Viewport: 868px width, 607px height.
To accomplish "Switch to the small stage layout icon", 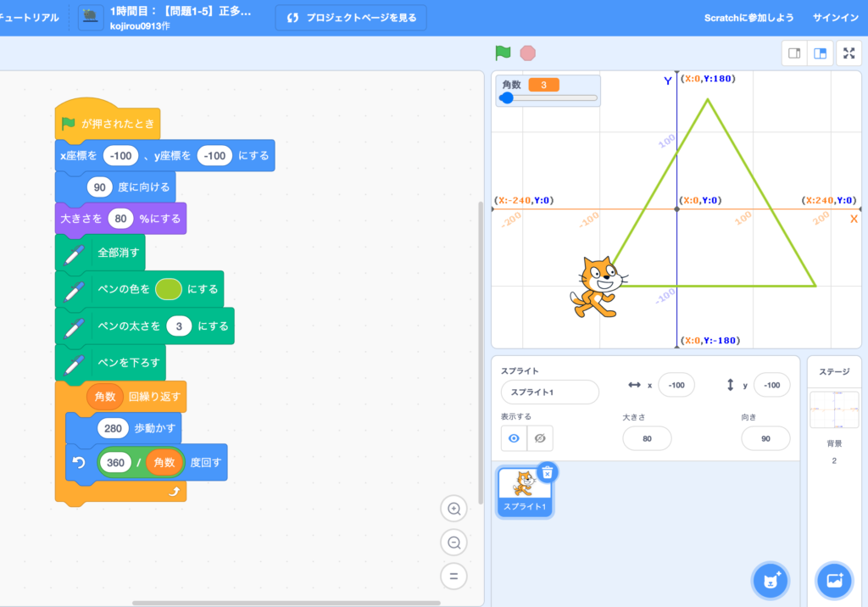I will pyautogui.click(x=793, y=53).
